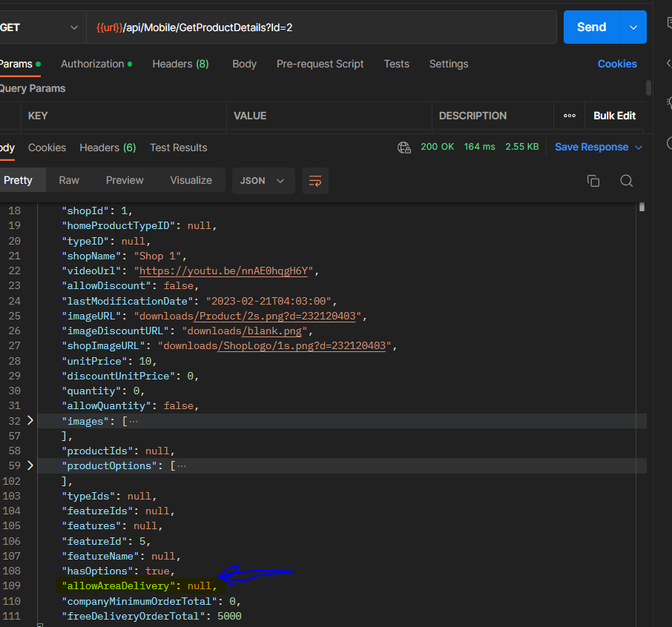Select the Visualize response view

coord(191,180)
